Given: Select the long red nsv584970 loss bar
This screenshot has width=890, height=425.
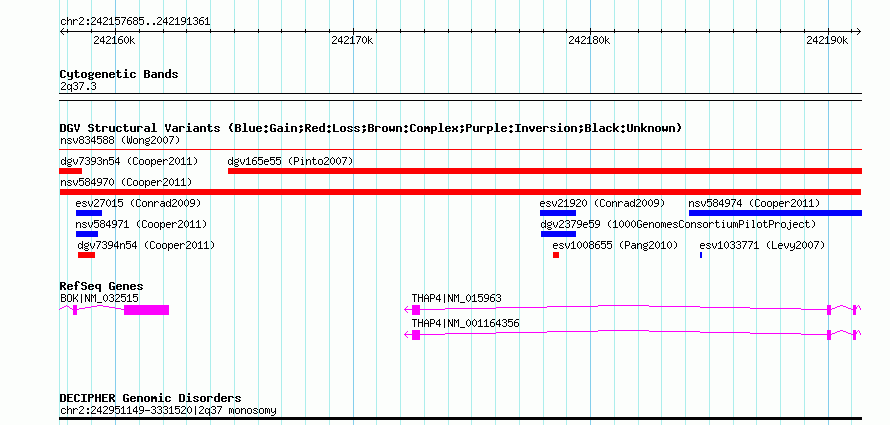Looking at the screenshot, I should coord(460,192).
